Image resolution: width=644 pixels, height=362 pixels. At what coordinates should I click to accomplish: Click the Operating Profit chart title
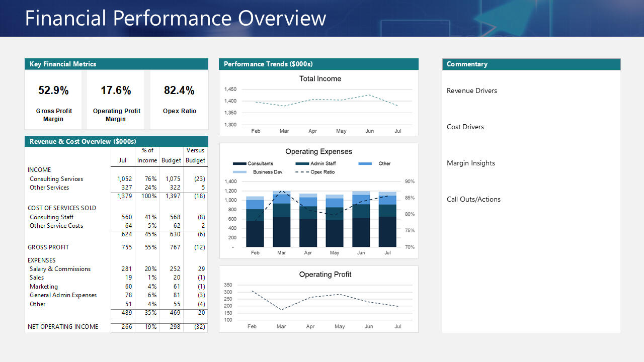click(325, 275)
